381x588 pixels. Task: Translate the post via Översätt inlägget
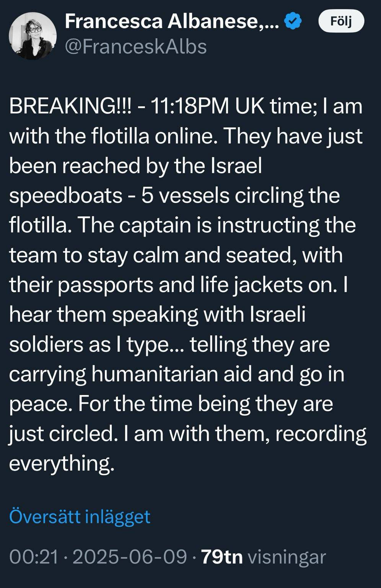click(80, 516)
